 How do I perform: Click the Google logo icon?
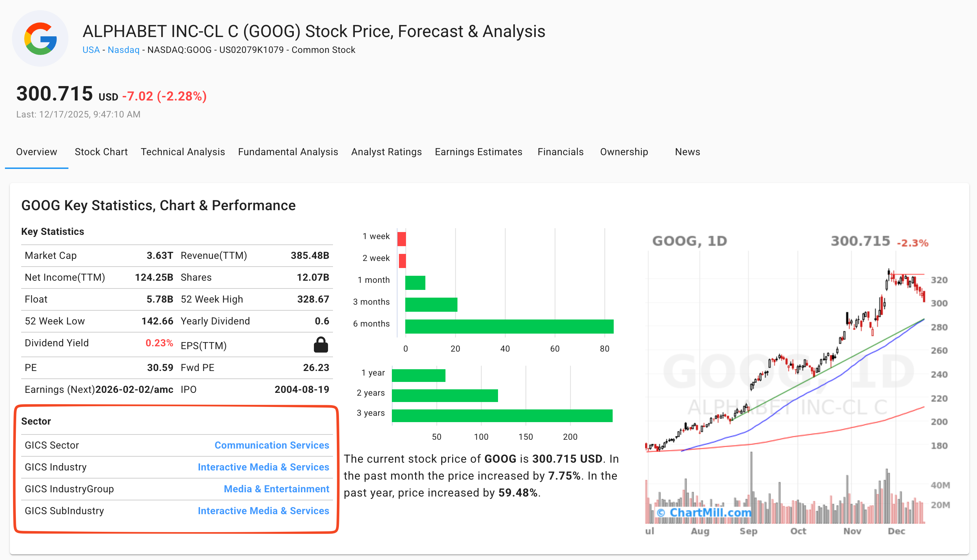[x=41, y=38]
